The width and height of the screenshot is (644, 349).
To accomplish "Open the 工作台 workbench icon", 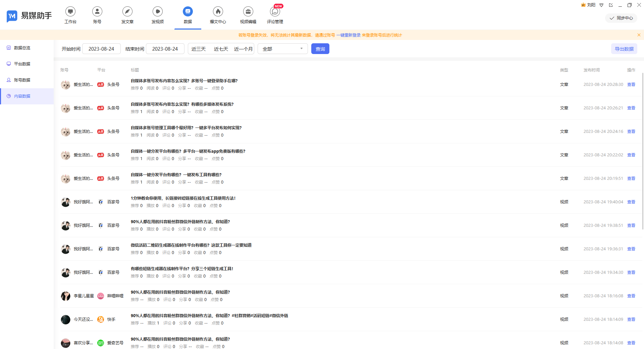I will pyautogui.click(x=70, y=12).
